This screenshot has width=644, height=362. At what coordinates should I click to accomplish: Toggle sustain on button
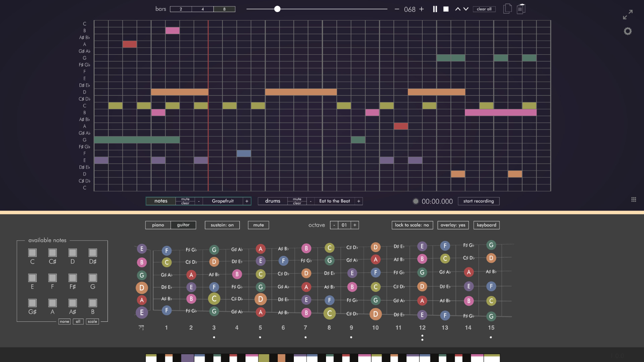tap(222, 225)
